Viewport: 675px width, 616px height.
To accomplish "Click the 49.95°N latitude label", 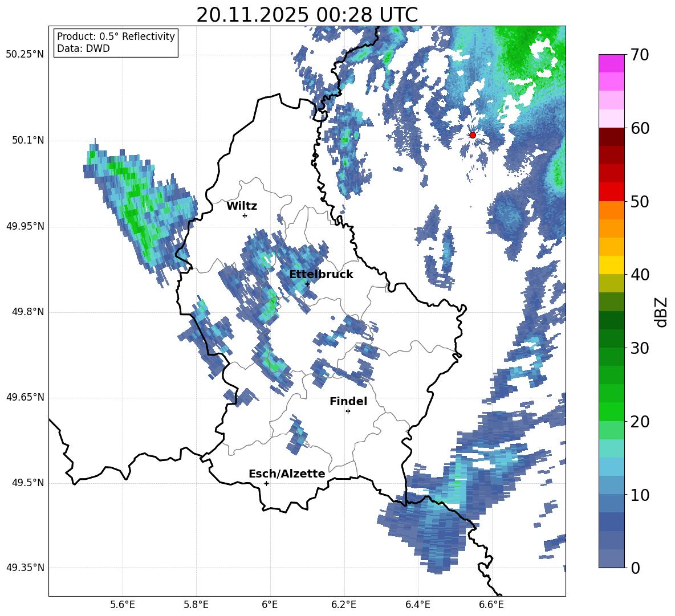I will (25, 226).
